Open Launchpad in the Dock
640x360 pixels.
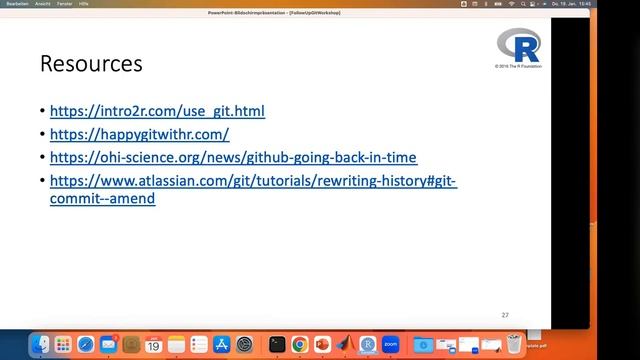63,345
